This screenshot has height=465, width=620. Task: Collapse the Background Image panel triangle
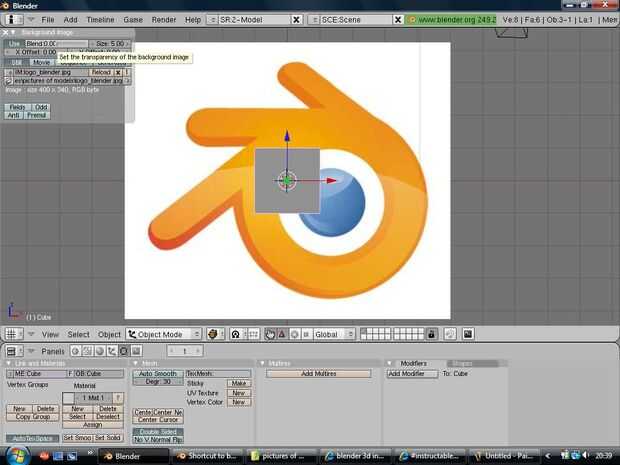pyautogui.click(x=13, y=32)
